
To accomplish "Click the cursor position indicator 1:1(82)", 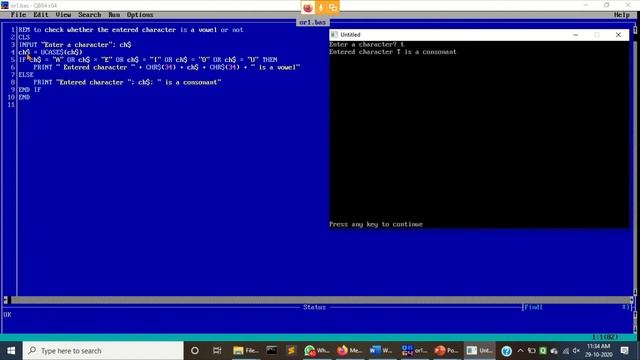I will tap(605, 337).
